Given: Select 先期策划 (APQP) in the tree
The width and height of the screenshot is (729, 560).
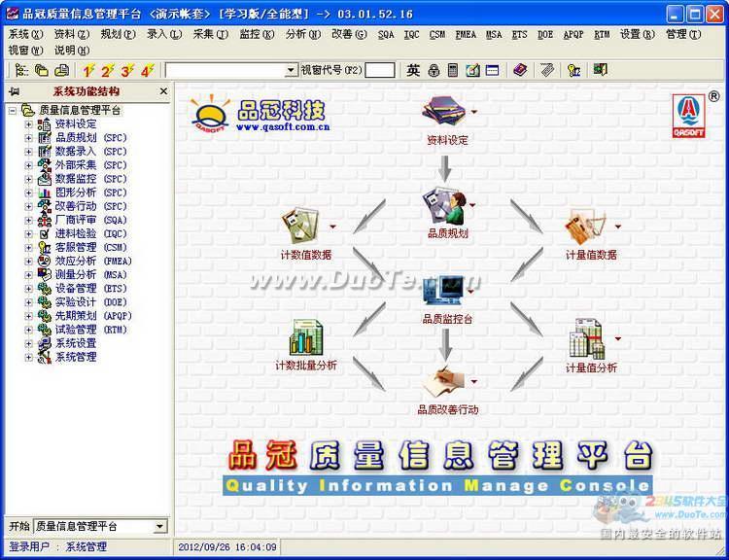Looking at the screenshot, I should [93, 316].
